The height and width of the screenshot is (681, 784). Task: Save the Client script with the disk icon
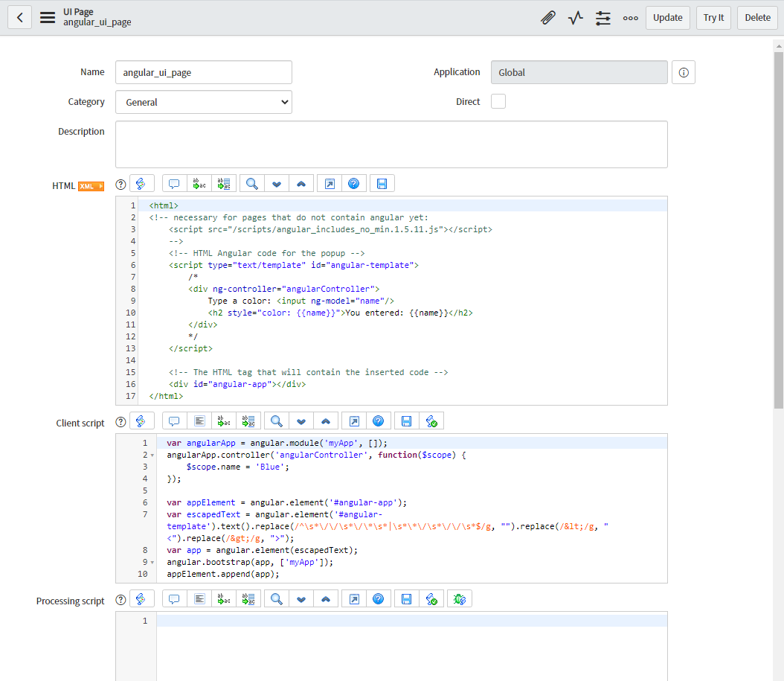[406, 421]
